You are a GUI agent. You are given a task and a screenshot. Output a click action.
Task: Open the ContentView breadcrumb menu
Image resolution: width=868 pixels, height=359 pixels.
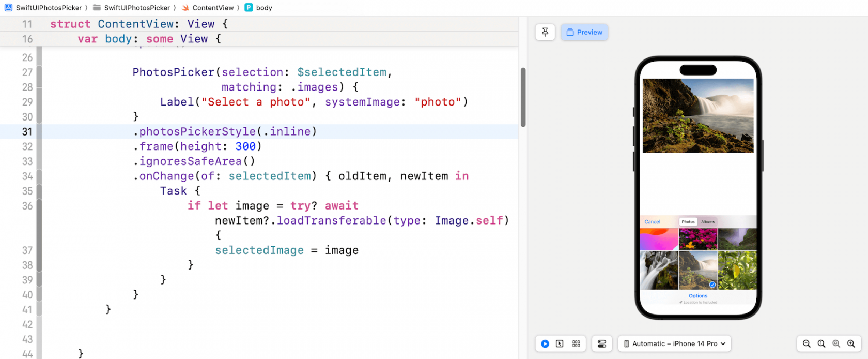coord(212,8)
